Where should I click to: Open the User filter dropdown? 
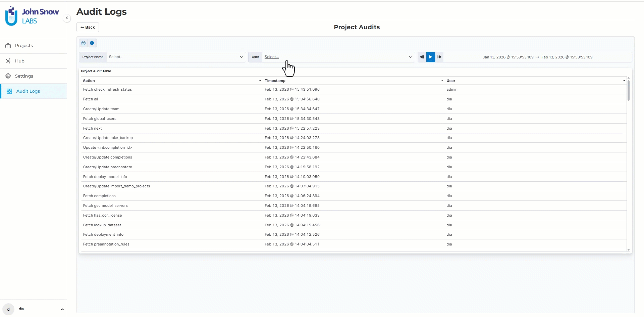click(338, 57)
